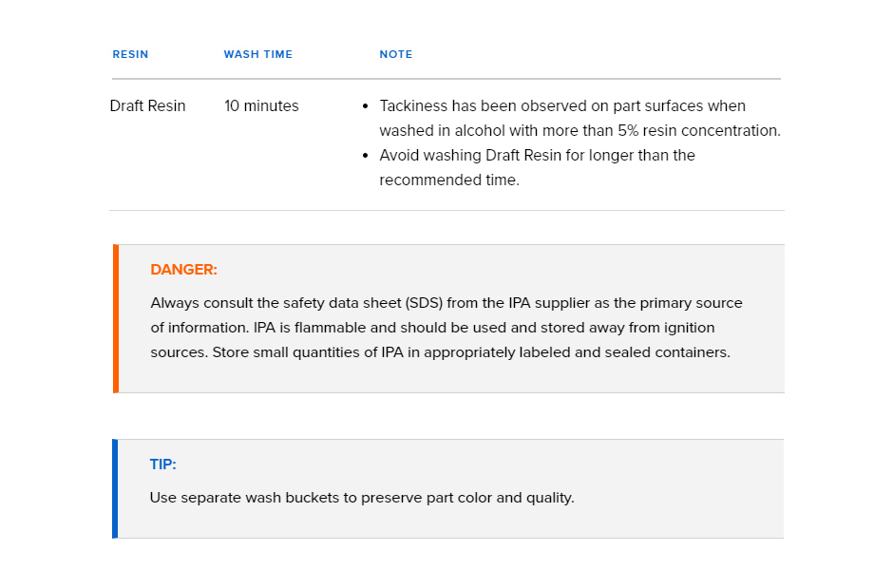
Task: Click the orange DANGER heading
Action: click(184, 269)
